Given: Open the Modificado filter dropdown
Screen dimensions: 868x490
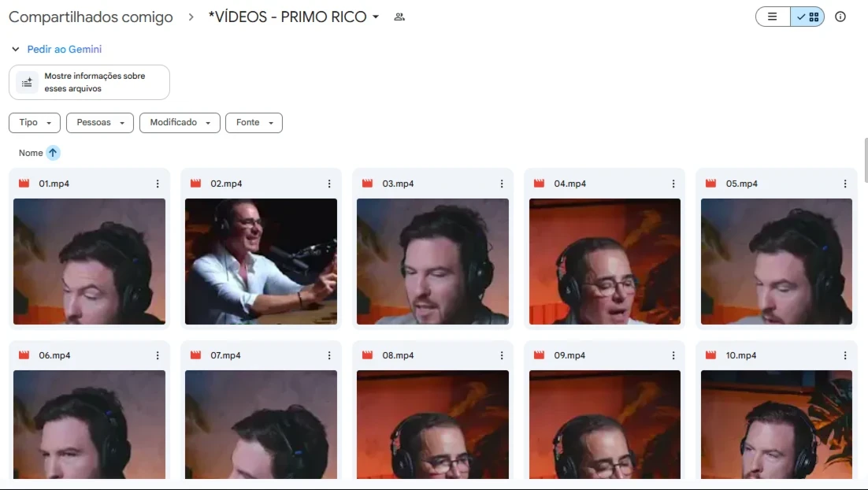Looking at the screenshot, I should pyautogui.click(x=180, y=122).
